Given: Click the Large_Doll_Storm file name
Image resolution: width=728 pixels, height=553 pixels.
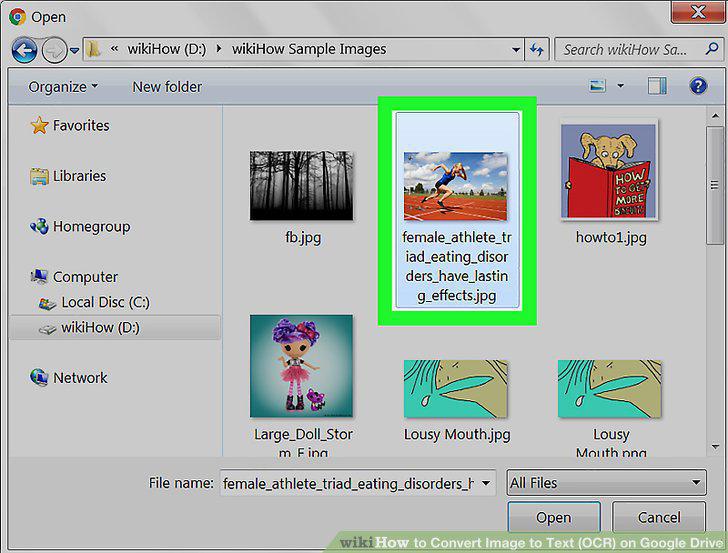Looking at the screenshot, I should 303,442.
